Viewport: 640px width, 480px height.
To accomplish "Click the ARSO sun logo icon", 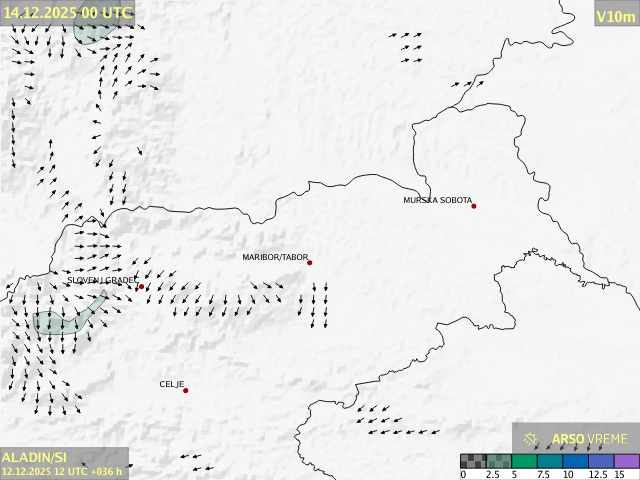I will click(531, 438).
